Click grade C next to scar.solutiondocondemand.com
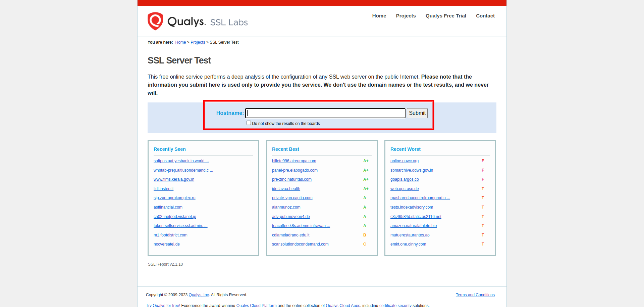This screenshot has width=644, height=307. point(365,244)
